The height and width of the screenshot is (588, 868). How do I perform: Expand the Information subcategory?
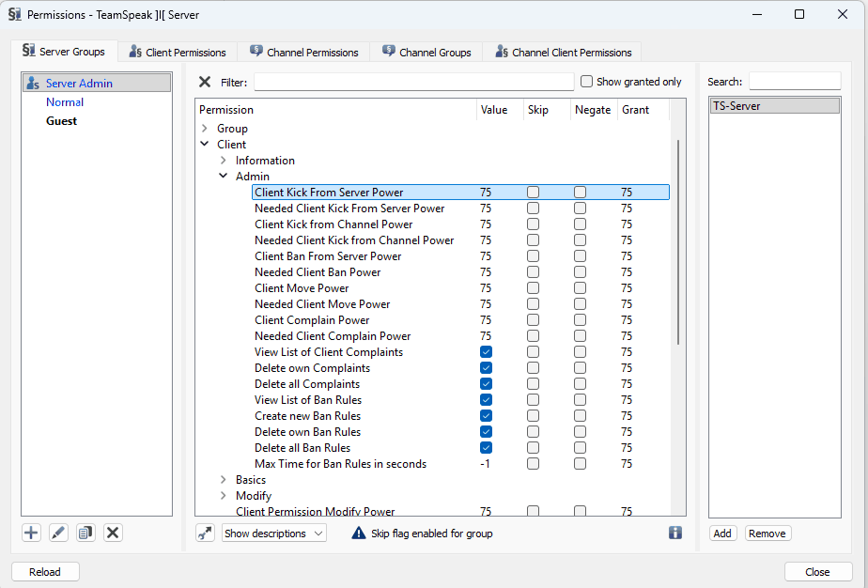tap(223, 160)
